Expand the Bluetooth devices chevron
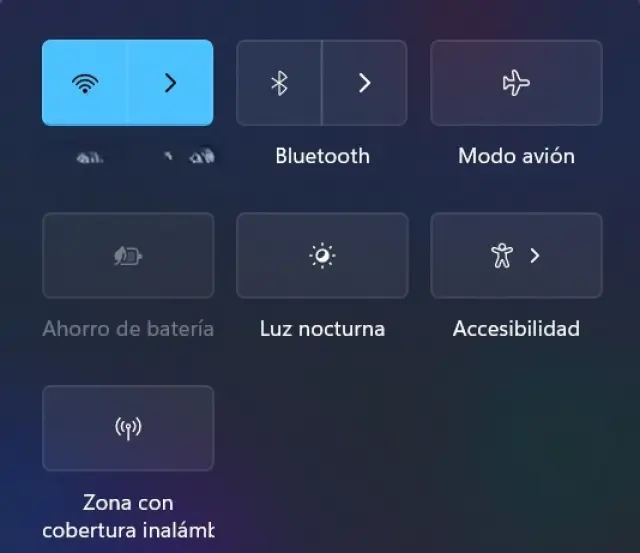640x553 pixels. tap(364, 83)
